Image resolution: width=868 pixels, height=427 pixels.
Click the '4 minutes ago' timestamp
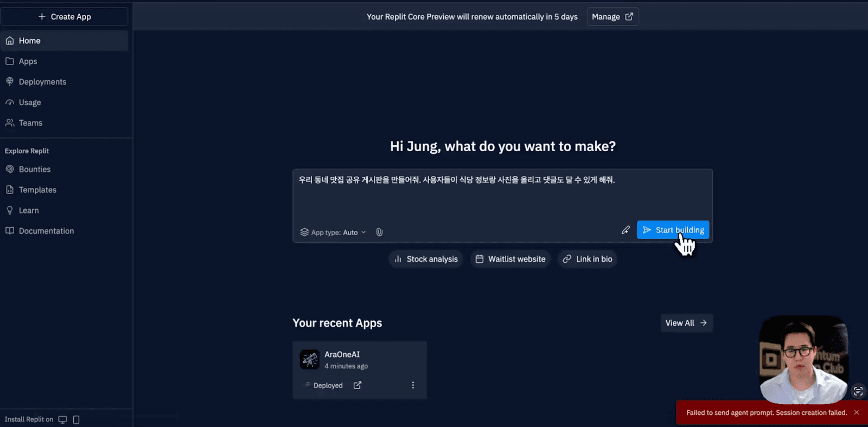pos(346,366)
